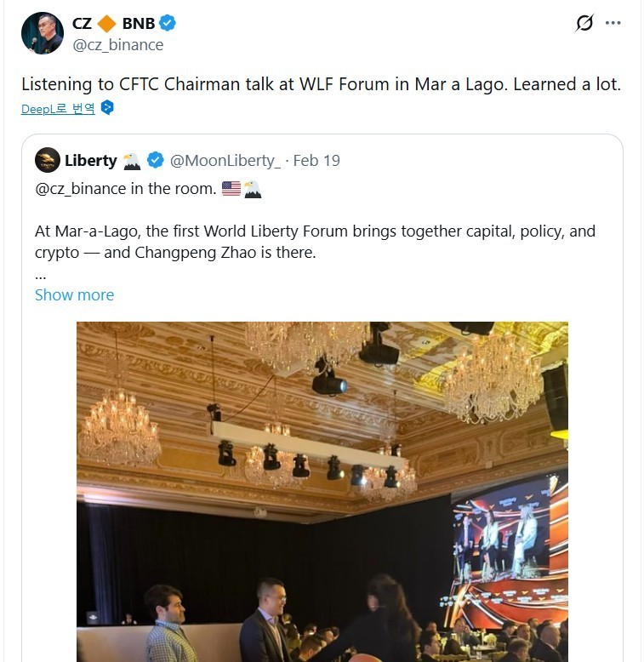Click the "Listening to CFTC Chairman" post text
644x662 pixels.
pyautogui.click(x=321, y=84)
